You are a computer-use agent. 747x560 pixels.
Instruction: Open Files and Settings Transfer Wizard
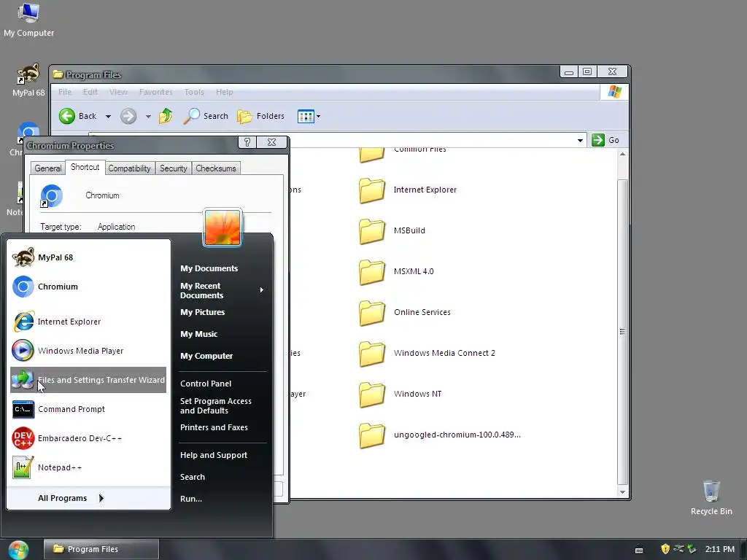[88, 380]
